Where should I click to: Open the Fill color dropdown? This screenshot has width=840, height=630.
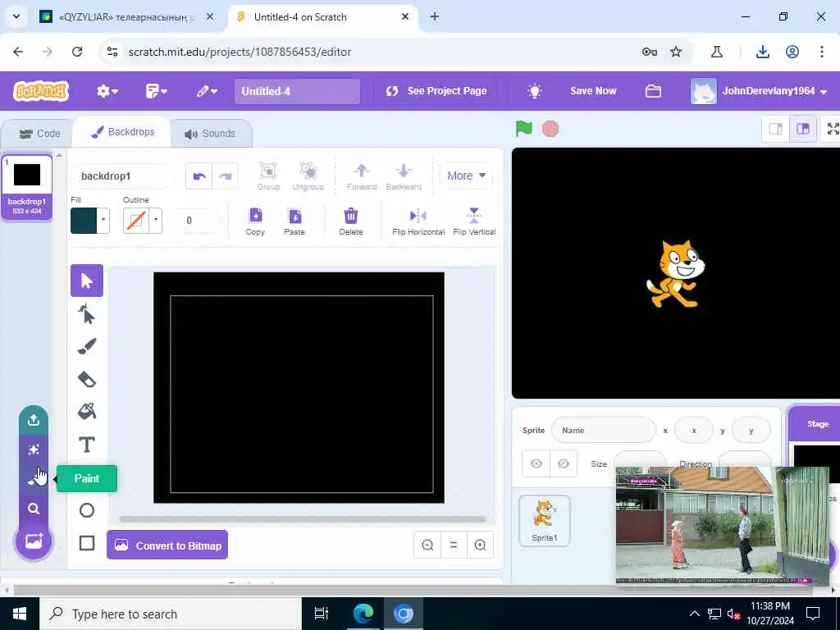coord(103,220)
